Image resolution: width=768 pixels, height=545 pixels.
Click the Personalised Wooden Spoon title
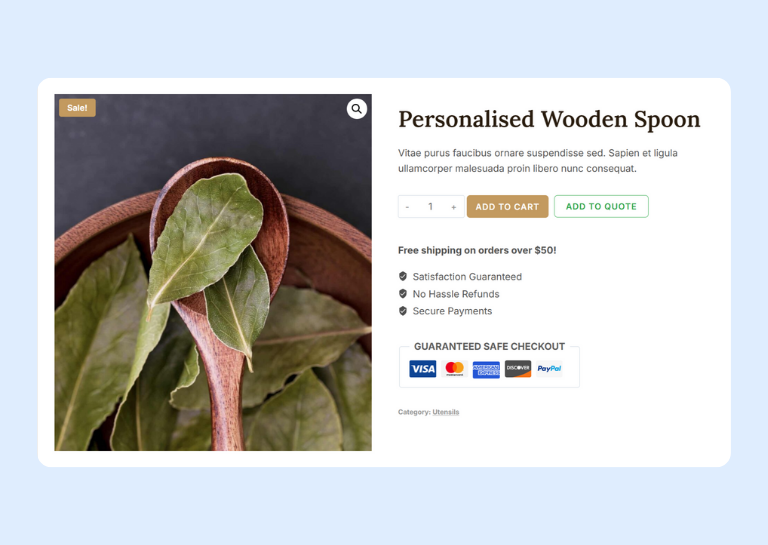click(x=549, y=119)
